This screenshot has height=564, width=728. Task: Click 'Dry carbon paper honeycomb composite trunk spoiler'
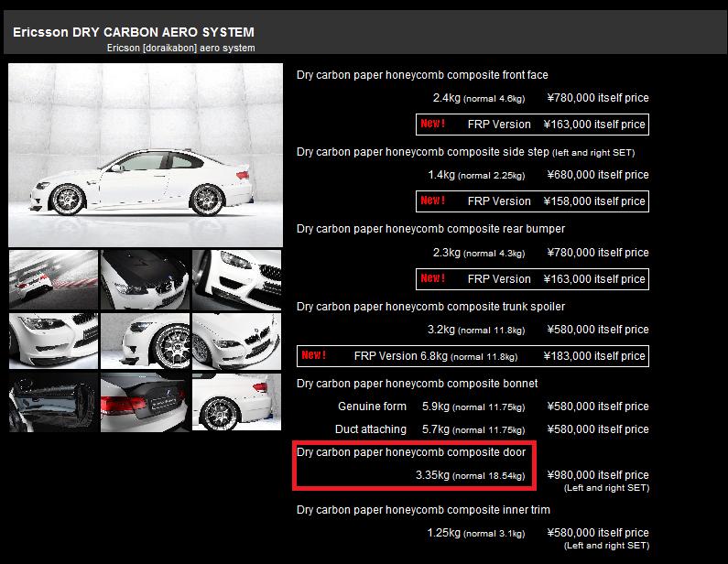click(431, 307)
